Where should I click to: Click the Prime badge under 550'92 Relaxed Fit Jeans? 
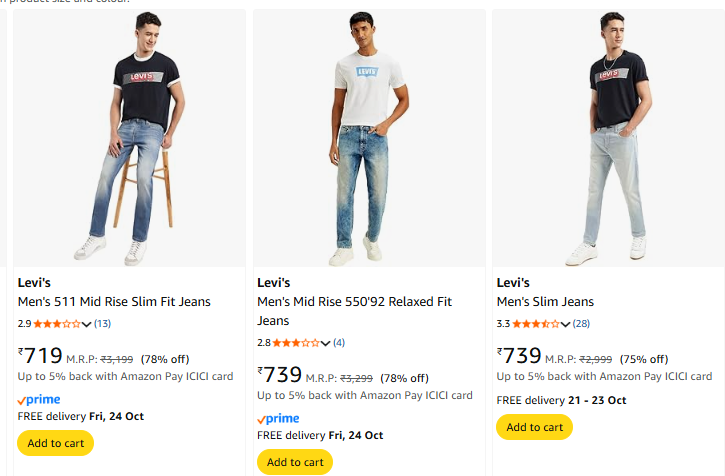(x=278, y=418)
